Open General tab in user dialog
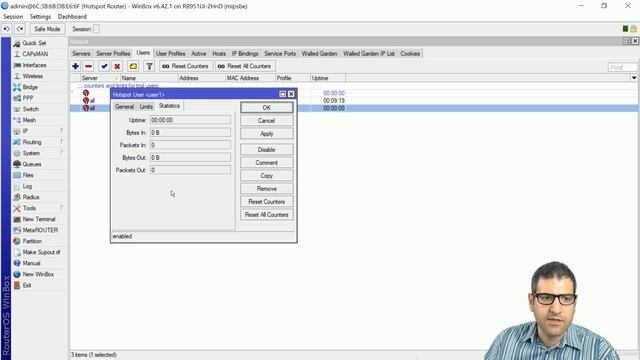The width and height of the screenshot is (640, 360). pos(124,107)
